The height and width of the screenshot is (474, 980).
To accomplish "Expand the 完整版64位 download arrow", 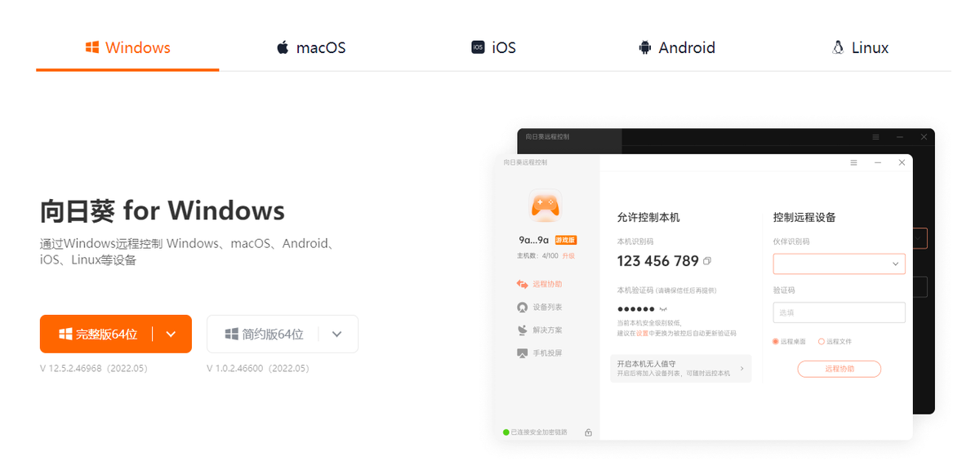I will tap(171, 334).
